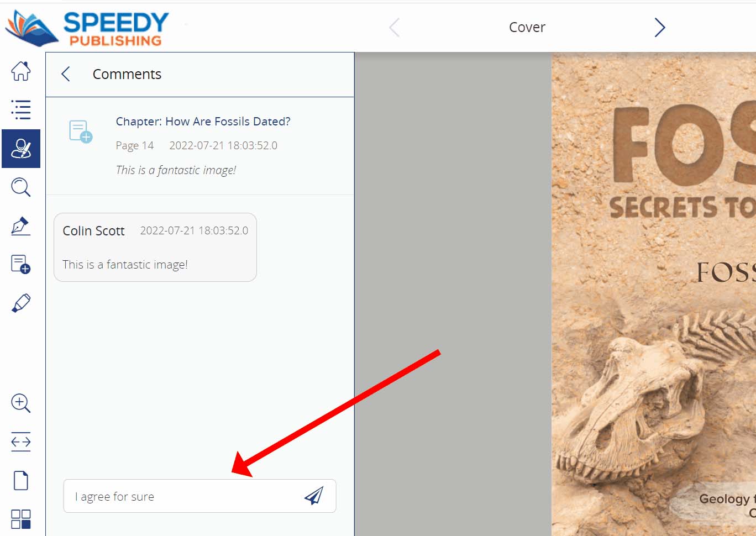Click the reply text field
This screenshot has height=536, width=756.
pyautogui.click(x=200, y=496)
